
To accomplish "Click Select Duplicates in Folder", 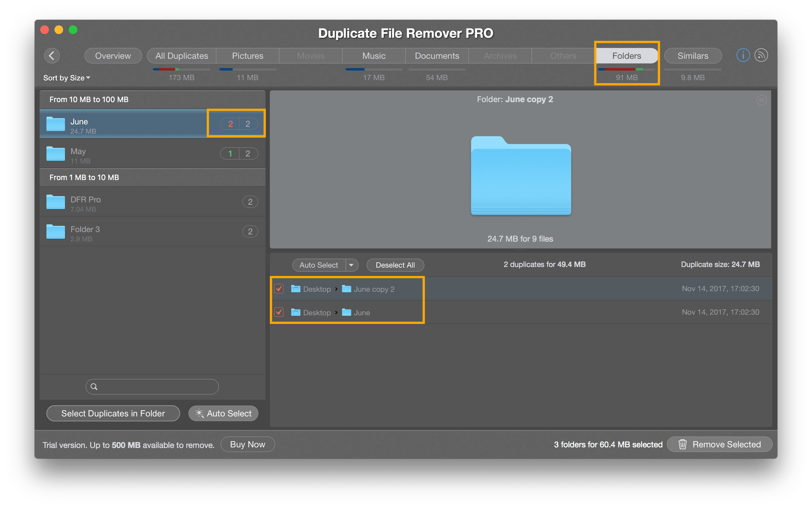I will [113, 413].
